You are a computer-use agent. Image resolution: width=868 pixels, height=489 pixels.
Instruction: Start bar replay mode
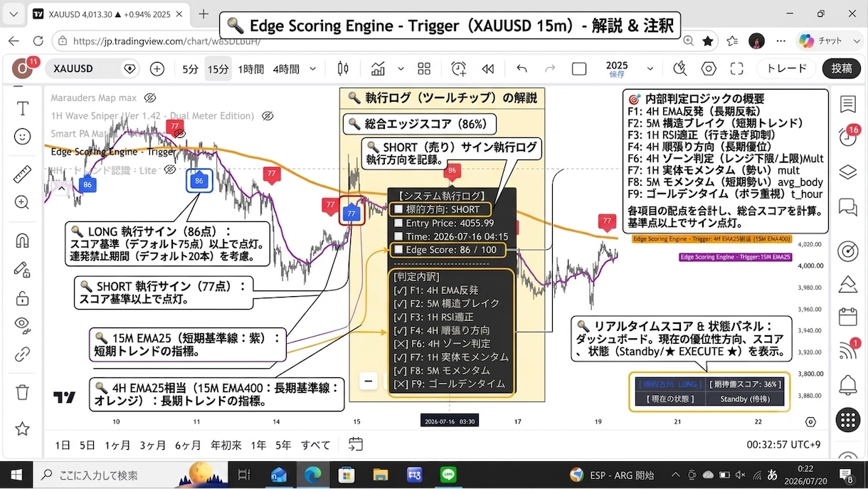[x=488, y=69]
